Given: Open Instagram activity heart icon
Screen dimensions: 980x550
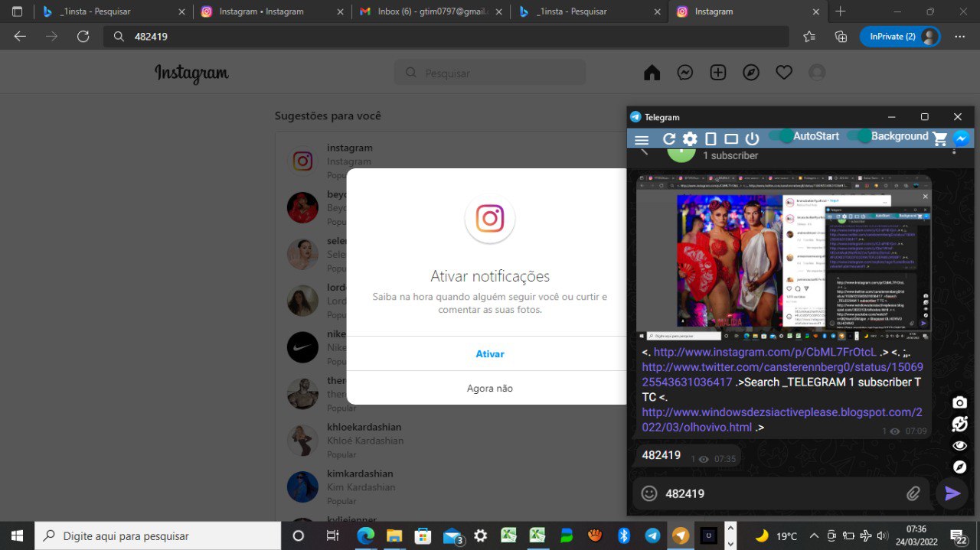Looking at the screenshot, I should [x=784, y=73].
